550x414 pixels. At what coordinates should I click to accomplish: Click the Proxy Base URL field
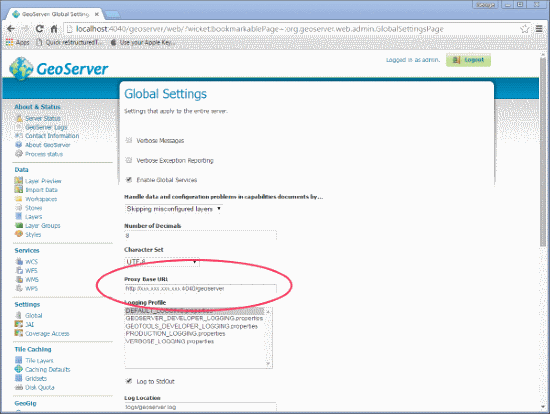200,288
